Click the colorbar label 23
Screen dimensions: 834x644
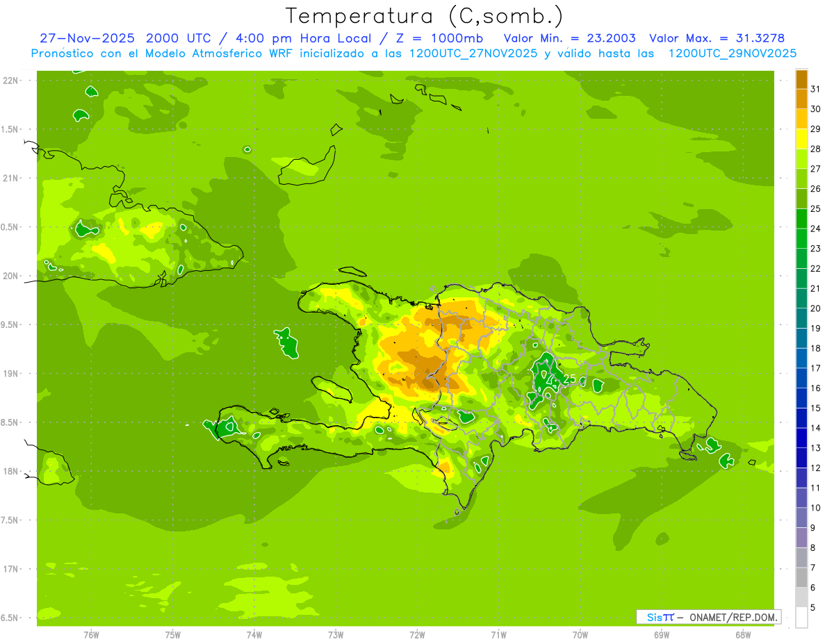815,249
